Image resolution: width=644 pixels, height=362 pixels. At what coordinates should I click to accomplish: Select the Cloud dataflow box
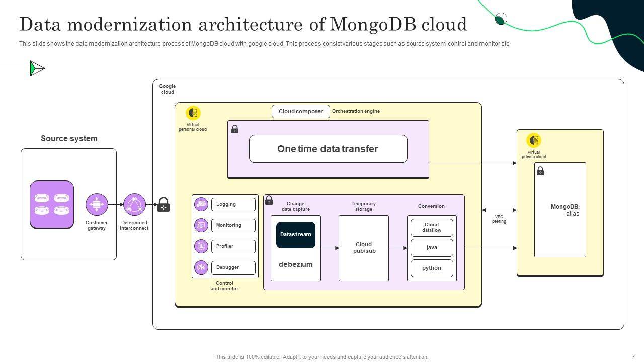(432, 227)
